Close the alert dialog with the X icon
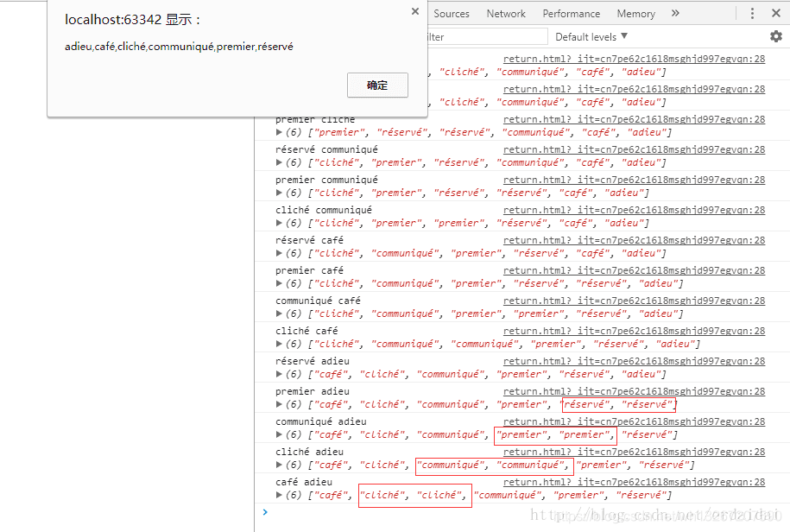This screenshot has width=790, height=532. click(x=414, y=11)
